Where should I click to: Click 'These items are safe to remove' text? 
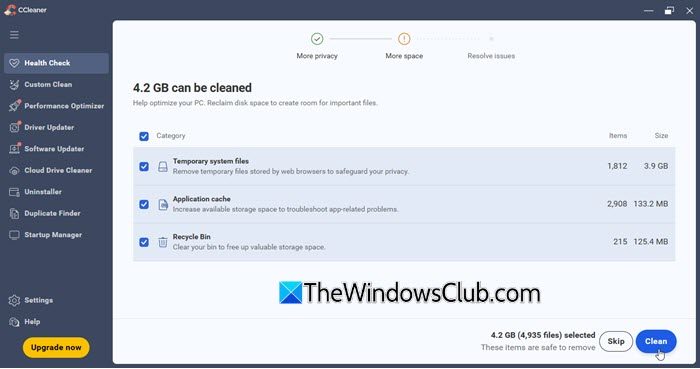[x=538, y=348]
